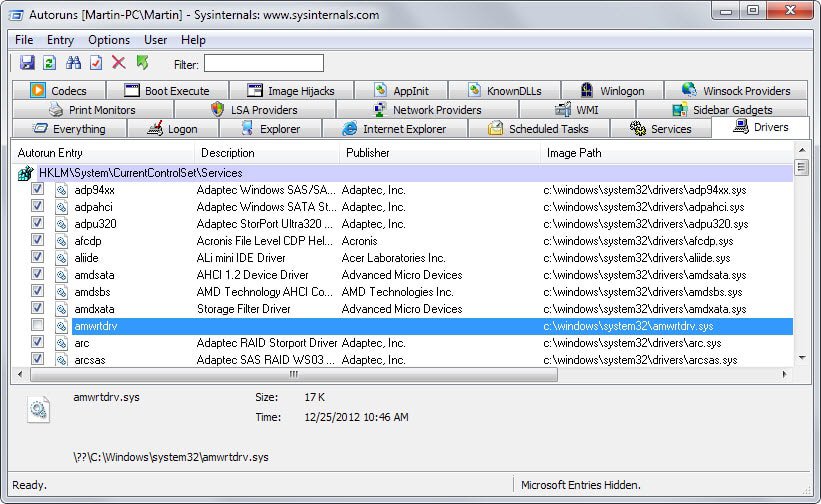Image resolution: width=821 pixels, height=504 pixels.
Task: Click the Find binoculars icon
Action: coord(73,63)
